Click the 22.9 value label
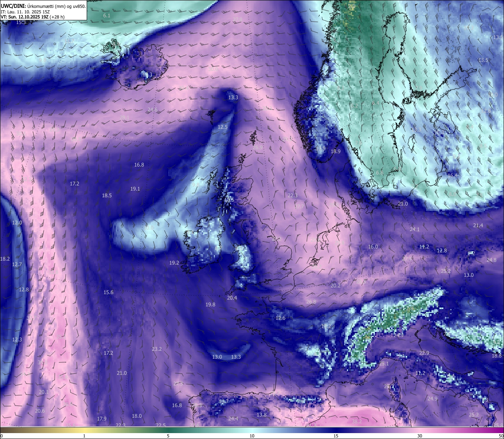504x439 pixels. (424, 353)
